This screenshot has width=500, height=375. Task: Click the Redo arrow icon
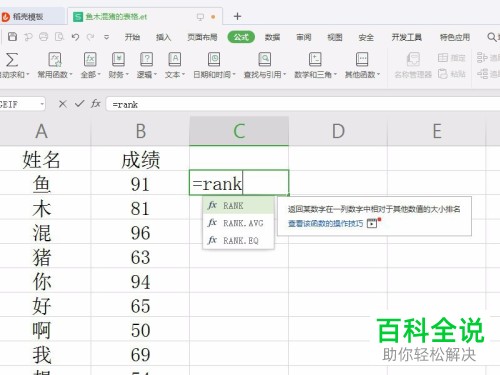(x=90, y=37)
